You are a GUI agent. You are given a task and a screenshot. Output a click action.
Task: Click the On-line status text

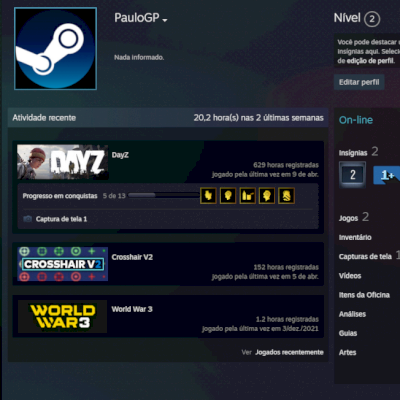coord(356,120)
